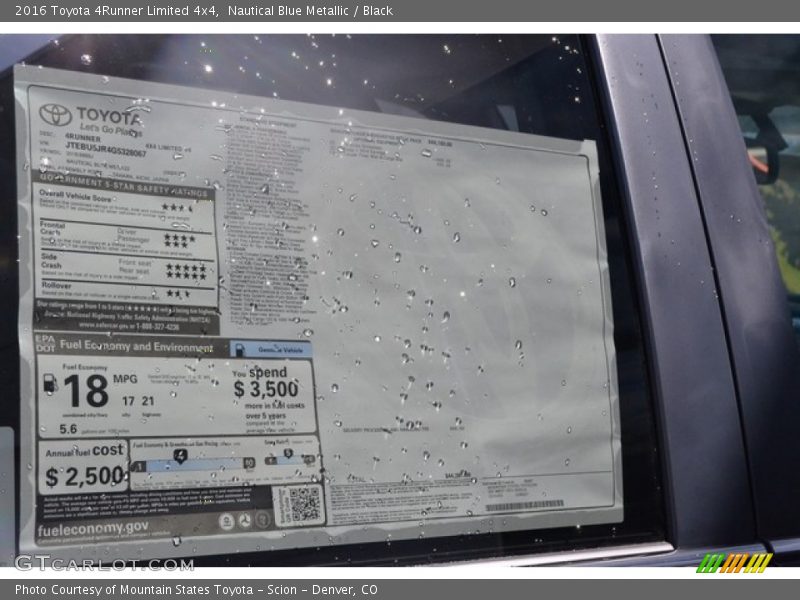
Task: Click the fuel pump icon beside 18 MPG
Action: pos(49,384)
